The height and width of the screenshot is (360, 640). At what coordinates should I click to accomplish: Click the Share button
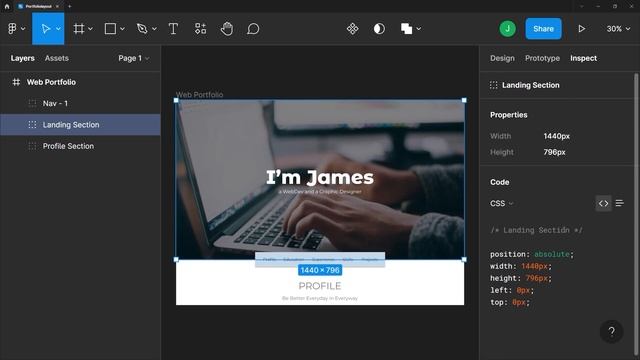point(543,29)
